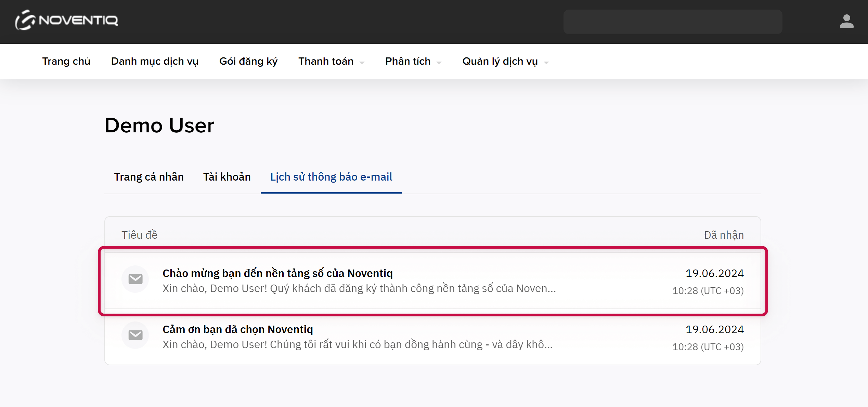Click the Noventiq logo

[x=67, y=20]
